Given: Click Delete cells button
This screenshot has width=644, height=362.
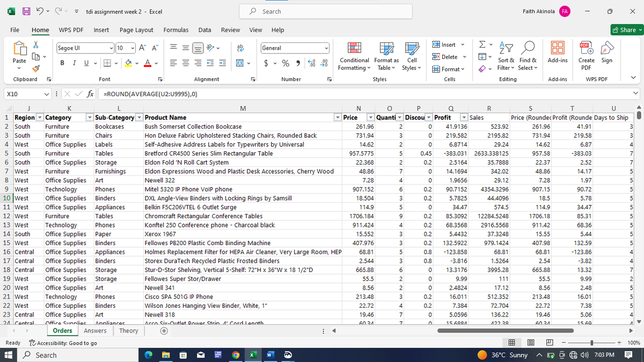Looking at the screenshot, I should [445, 57].
